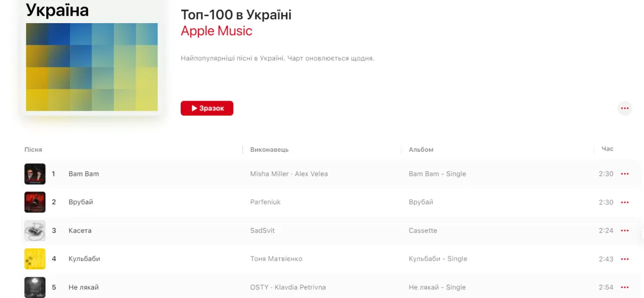Click artist SadSvit

point(262,230)
